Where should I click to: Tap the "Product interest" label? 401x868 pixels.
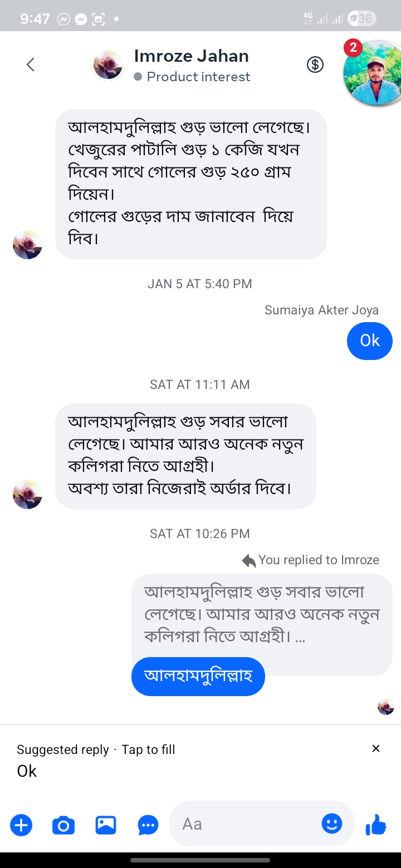point(198,77)
